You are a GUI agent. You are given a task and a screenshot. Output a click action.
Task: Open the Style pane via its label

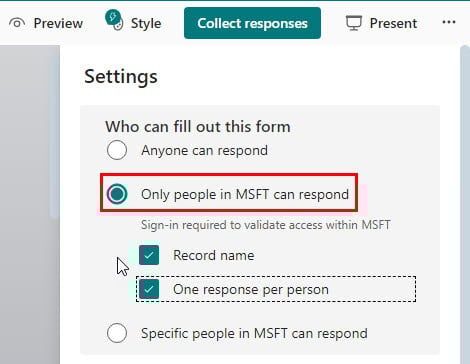[146, 23]
